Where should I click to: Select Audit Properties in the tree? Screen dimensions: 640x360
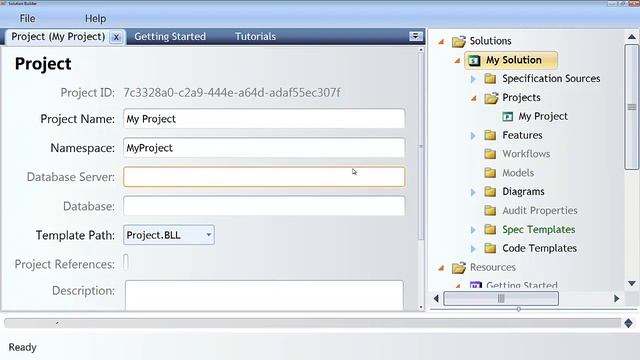point(540,211)
